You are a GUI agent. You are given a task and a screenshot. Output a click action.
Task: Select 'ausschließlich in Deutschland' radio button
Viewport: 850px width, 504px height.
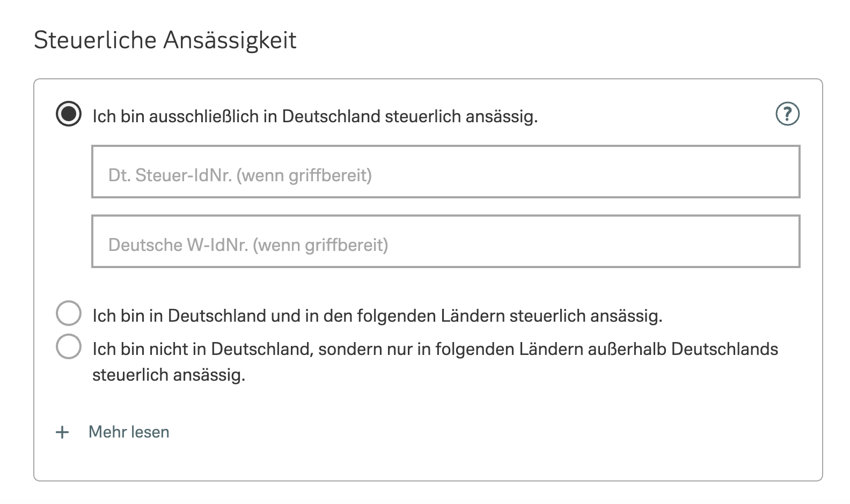pyautogui.click(x=69, y=114)
